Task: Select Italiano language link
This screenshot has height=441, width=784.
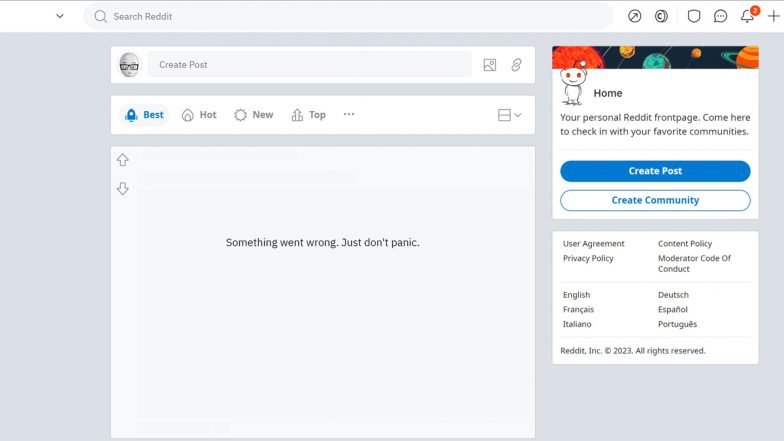Action: 576,324
